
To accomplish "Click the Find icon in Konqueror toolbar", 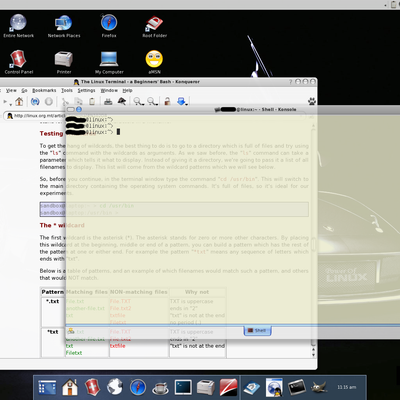I will coord(122,101).
